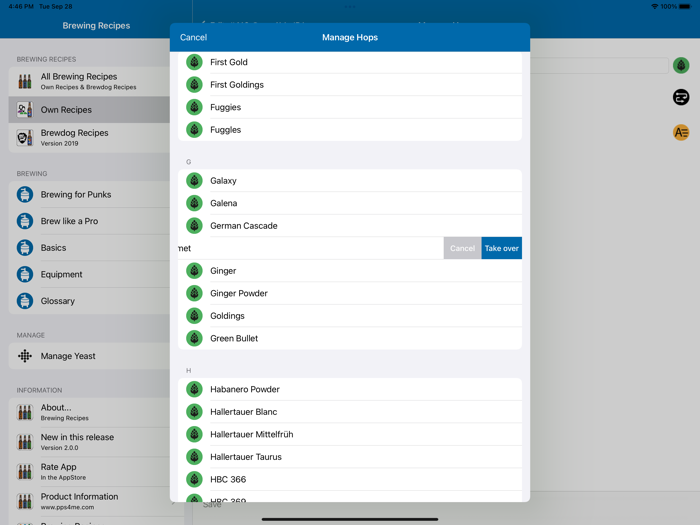Click the Fuggies hop icon

coord(194,107)
